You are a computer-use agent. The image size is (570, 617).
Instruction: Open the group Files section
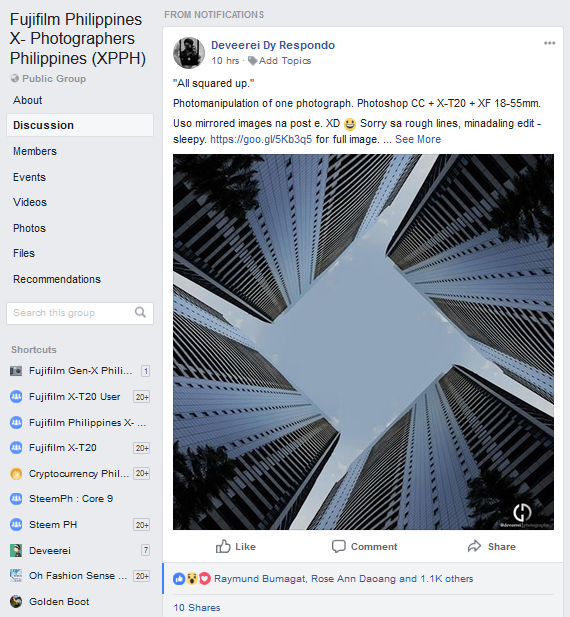click(x=24, y=253)
